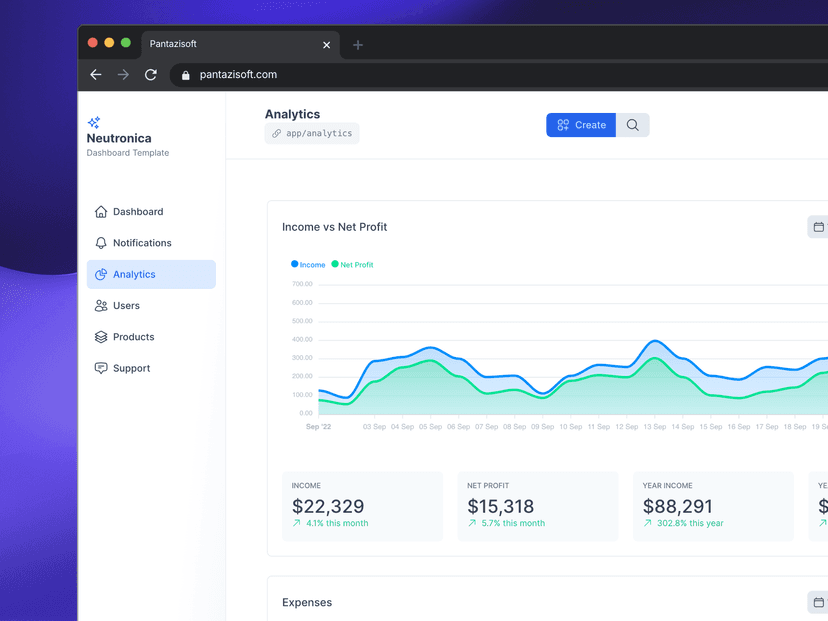
Task: Reload the page with the refresh icon
Action: [x=150, y=74]
